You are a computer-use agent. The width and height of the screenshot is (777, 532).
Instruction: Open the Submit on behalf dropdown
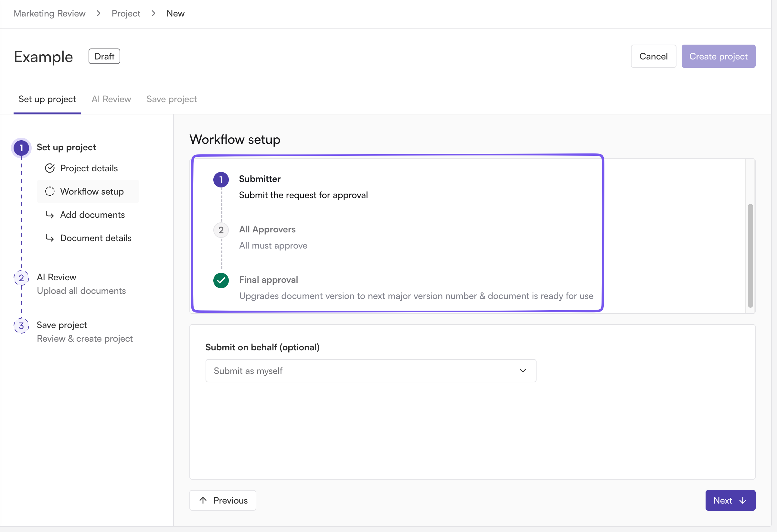371,371
